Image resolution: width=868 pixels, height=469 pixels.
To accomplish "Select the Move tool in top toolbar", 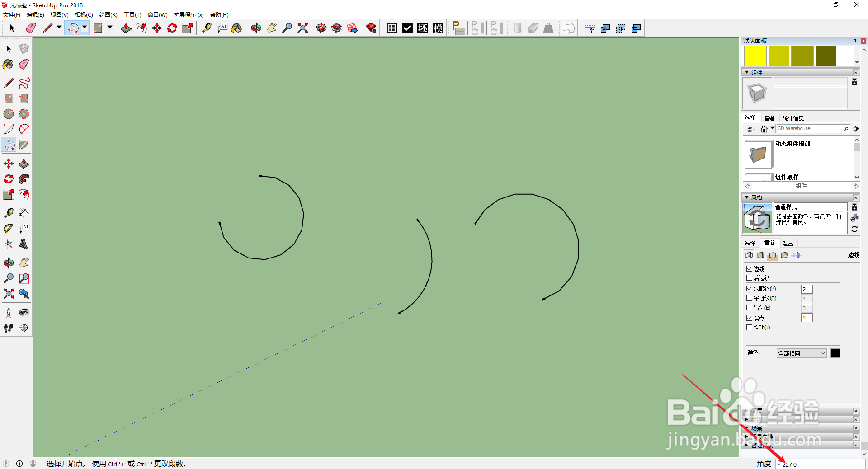I will click(x=157, y=28).
